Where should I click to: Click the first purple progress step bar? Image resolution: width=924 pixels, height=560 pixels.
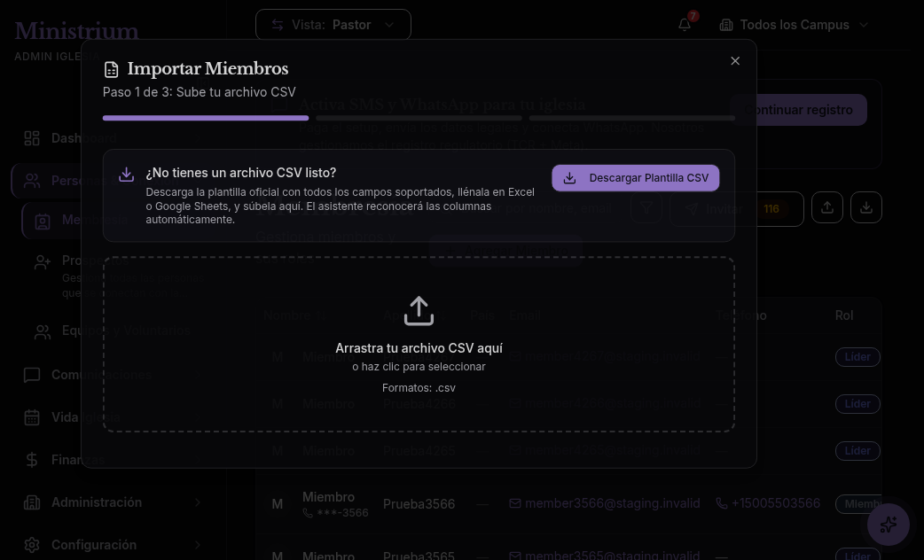[206, 118]
